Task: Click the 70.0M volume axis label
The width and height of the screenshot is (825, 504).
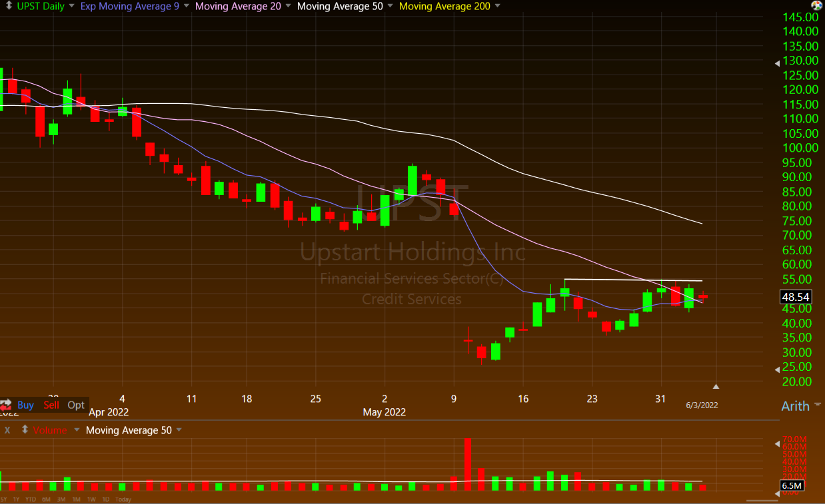Action: pos(794,440)
